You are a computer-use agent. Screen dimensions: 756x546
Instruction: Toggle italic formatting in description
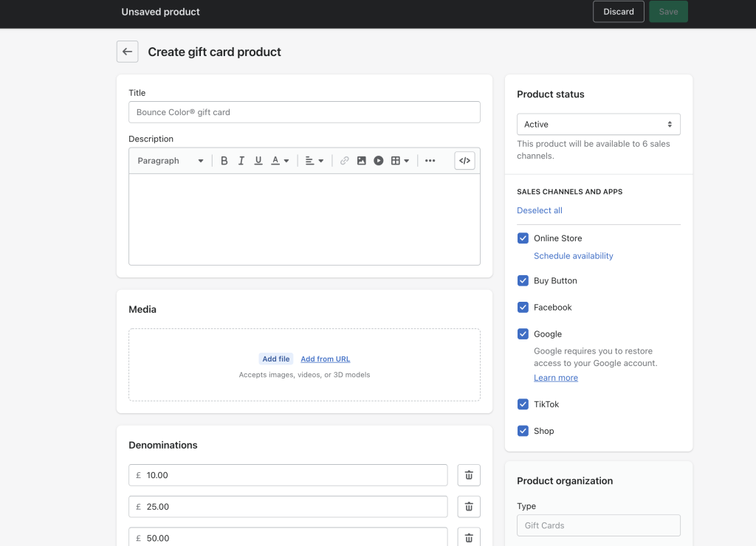point(241,161)
